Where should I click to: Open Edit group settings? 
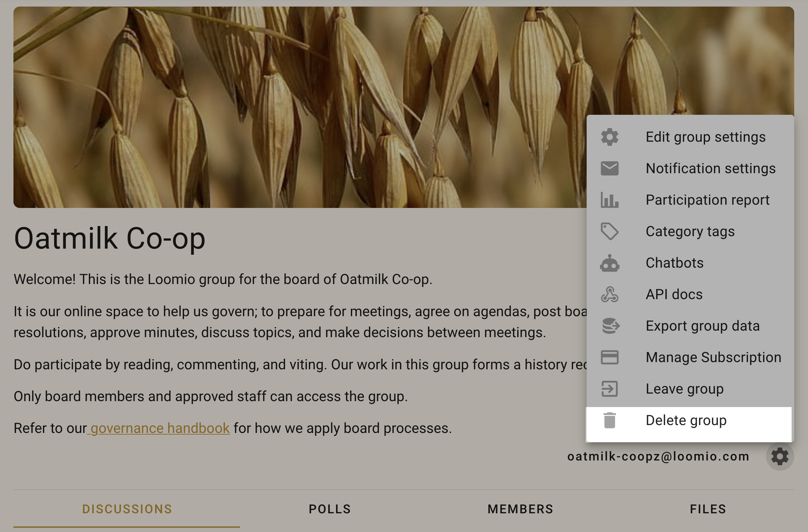[x=690, y=137]
